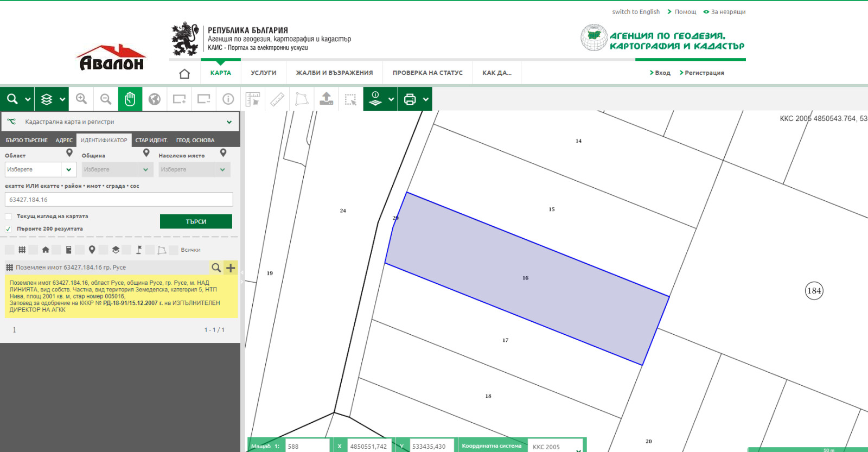Uncheck 'Първите 200 резултата' checkbox
Screen dimensions: 868x452
click(9, 229)
